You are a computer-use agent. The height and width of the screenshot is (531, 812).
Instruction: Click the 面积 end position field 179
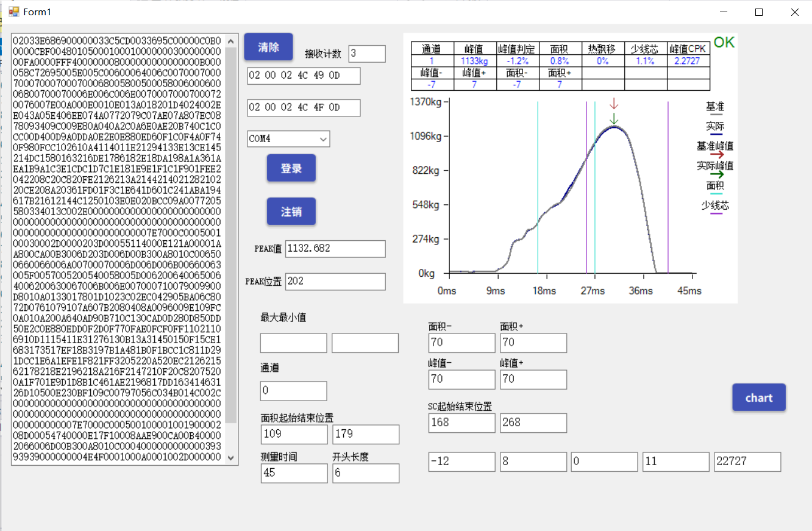pyautogui.click(x=366, y=434)
